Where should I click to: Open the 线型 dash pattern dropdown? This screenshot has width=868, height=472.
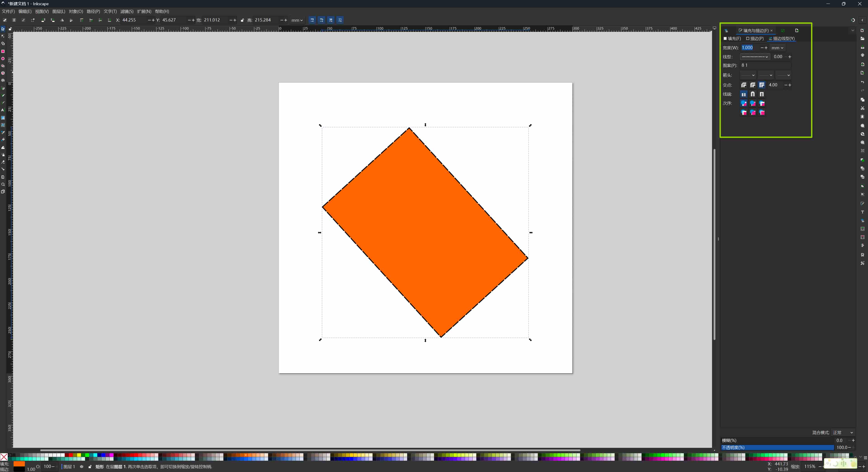click(x=755, y=57)
